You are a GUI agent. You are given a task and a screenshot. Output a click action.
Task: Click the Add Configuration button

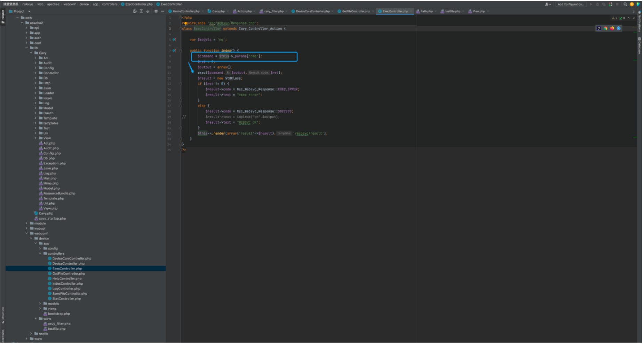point(570,4)
